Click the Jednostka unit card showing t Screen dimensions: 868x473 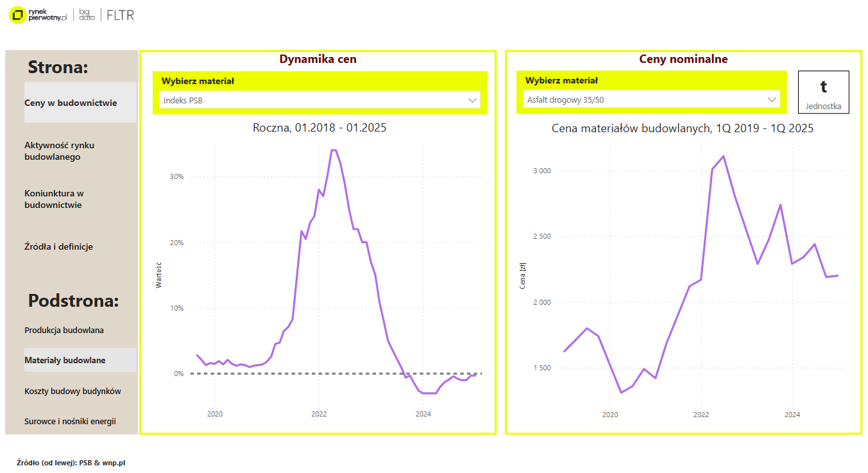[823, 92]
